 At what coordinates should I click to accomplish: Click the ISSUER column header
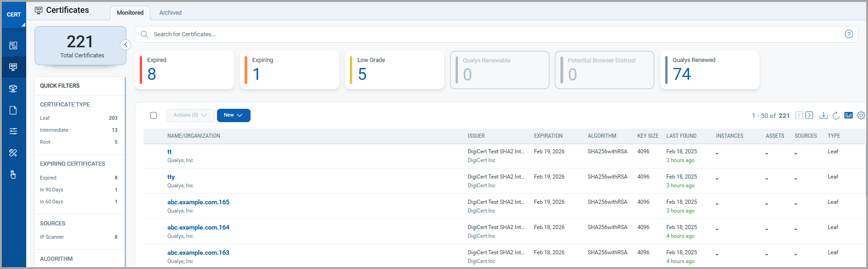click(x=476, y=136)
